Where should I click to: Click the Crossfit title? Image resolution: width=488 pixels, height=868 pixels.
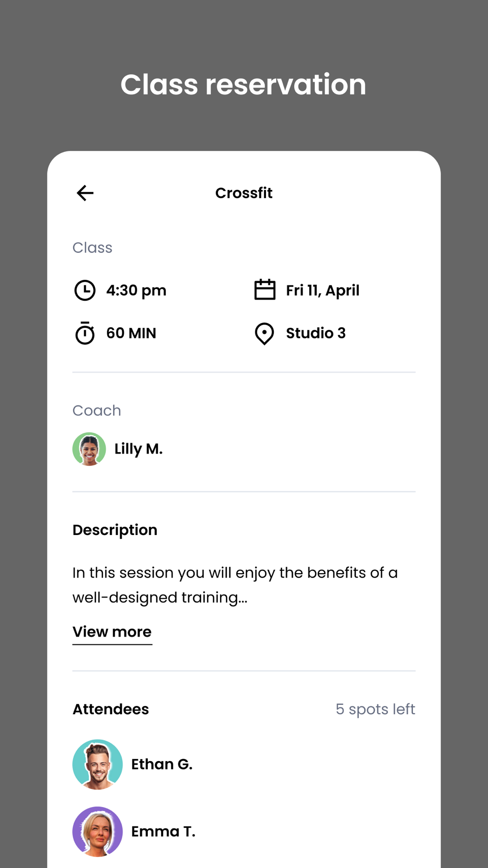click(x=244, y=193)
